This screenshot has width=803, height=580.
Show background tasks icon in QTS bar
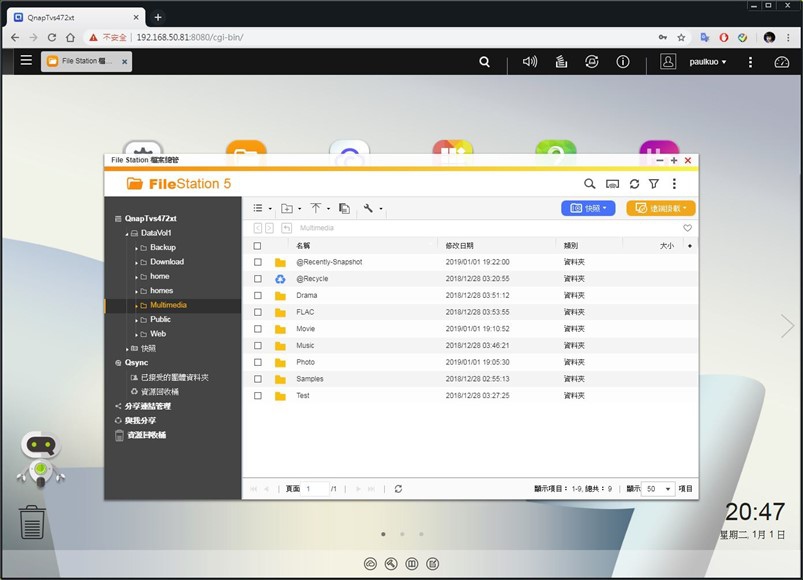pyautogui.click(x=561, y=62)
